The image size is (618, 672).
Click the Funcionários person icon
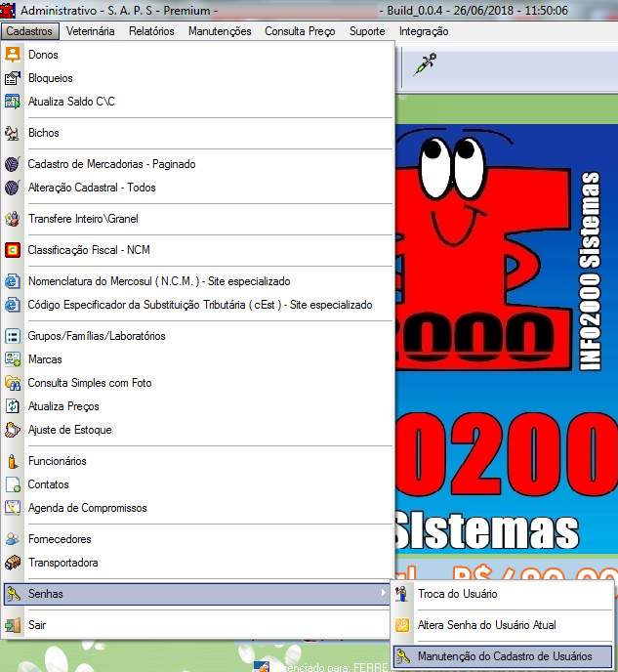(x=13, y=461)
